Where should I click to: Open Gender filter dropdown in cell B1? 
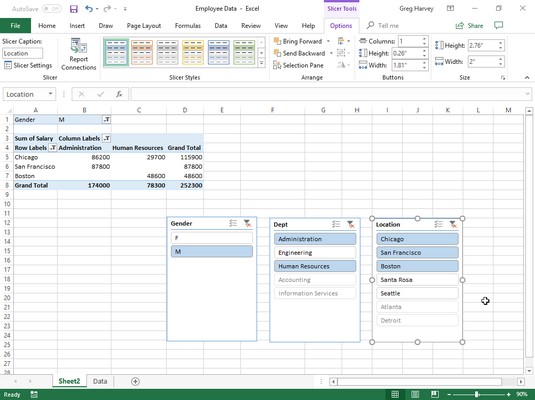[107, 119]
